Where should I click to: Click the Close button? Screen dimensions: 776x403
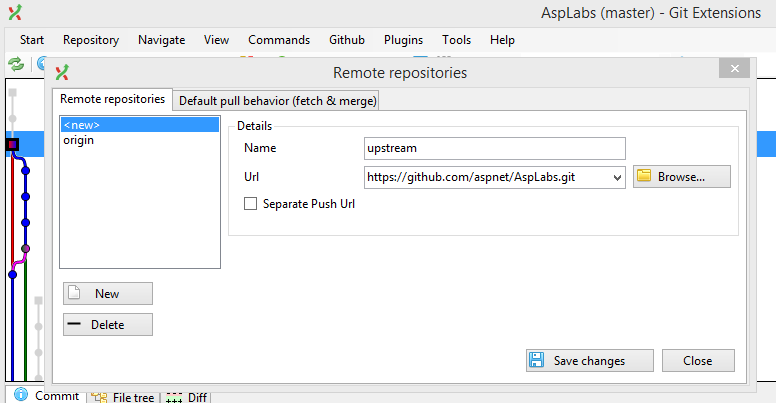[x=698, y=360]
